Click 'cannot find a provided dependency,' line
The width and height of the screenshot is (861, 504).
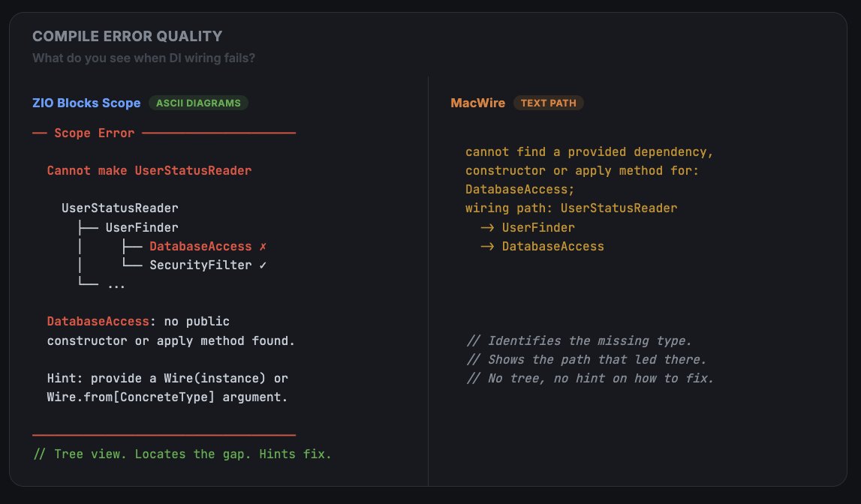(589, 152)
